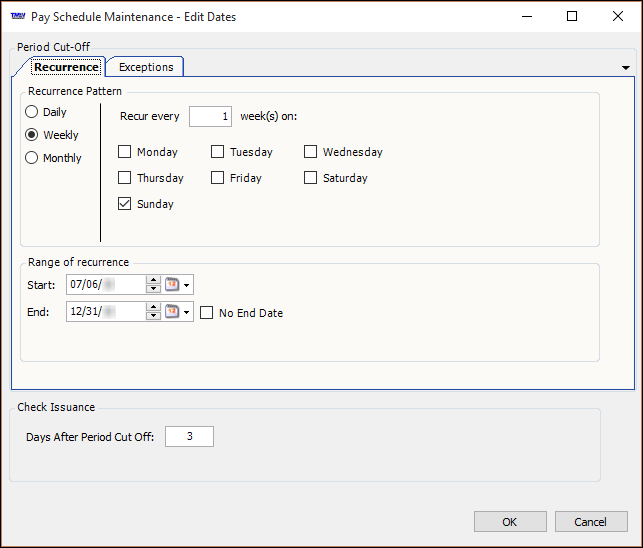This screenshot has width=643, height=548.
Task: Open the tab list dropdown arrow
Action: (x=626, y=68)
